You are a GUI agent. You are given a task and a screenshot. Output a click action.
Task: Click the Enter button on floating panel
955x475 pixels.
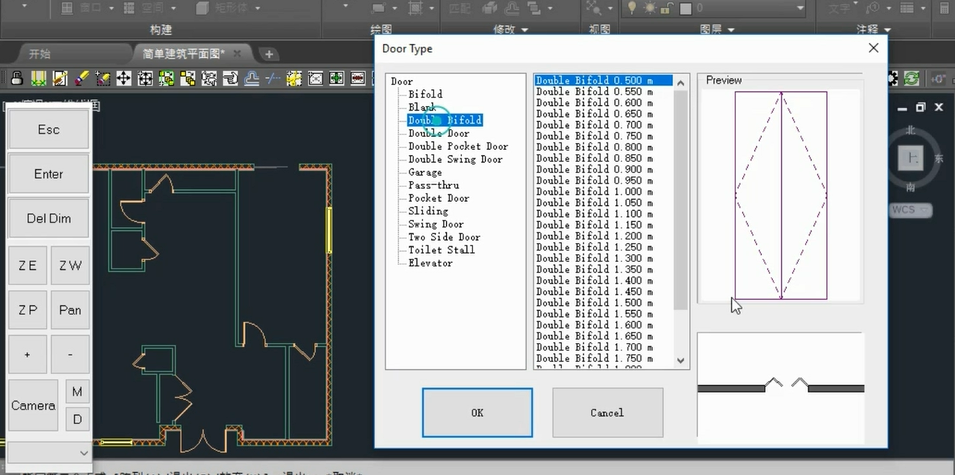[49, 174]
